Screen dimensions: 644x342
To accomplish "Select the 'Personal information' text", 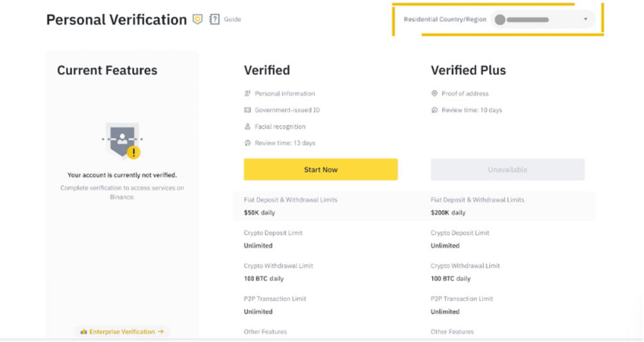I will point(285,94).
